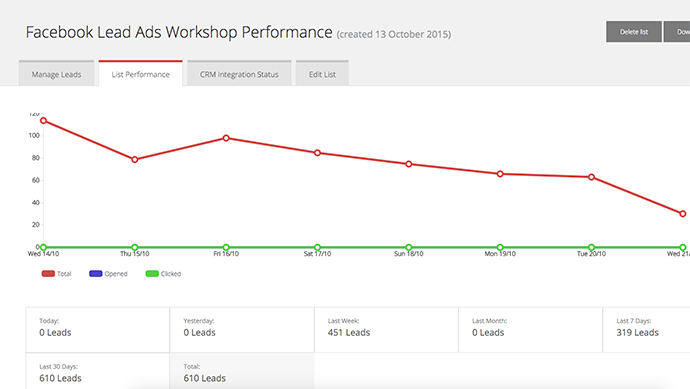
Task: Select the red data point for Sat 17/10
Action: (x=317, y=153)
